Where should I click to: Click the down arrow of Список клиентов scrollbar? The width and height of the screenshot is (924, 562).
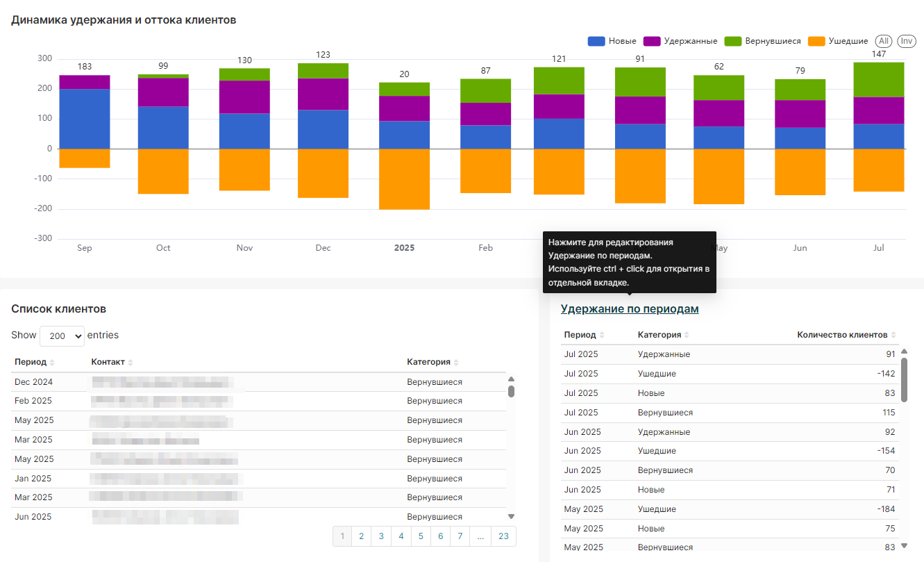[512, 516]
